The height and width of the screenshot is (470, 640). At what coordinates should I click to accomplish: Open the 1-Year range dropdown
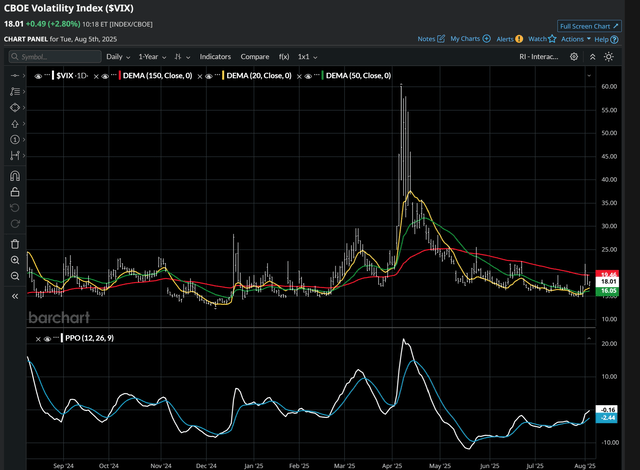(152, 57)
